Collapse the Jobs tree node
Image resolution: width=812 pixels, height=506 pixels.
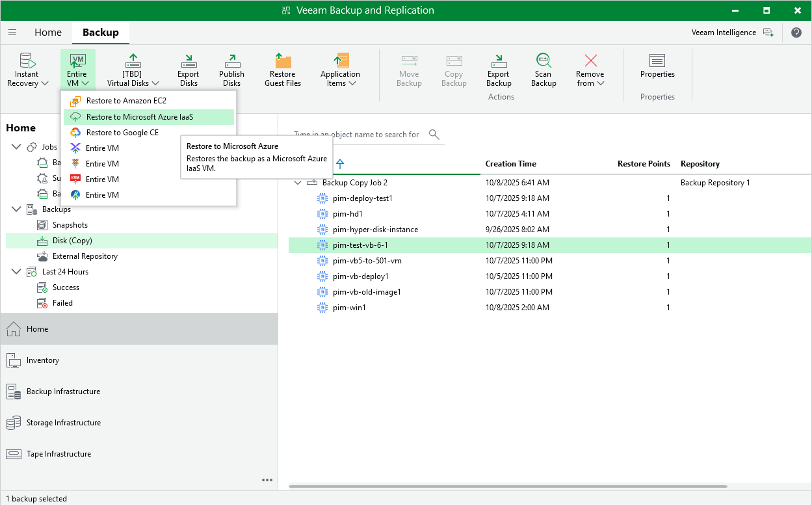pos(16,147)
